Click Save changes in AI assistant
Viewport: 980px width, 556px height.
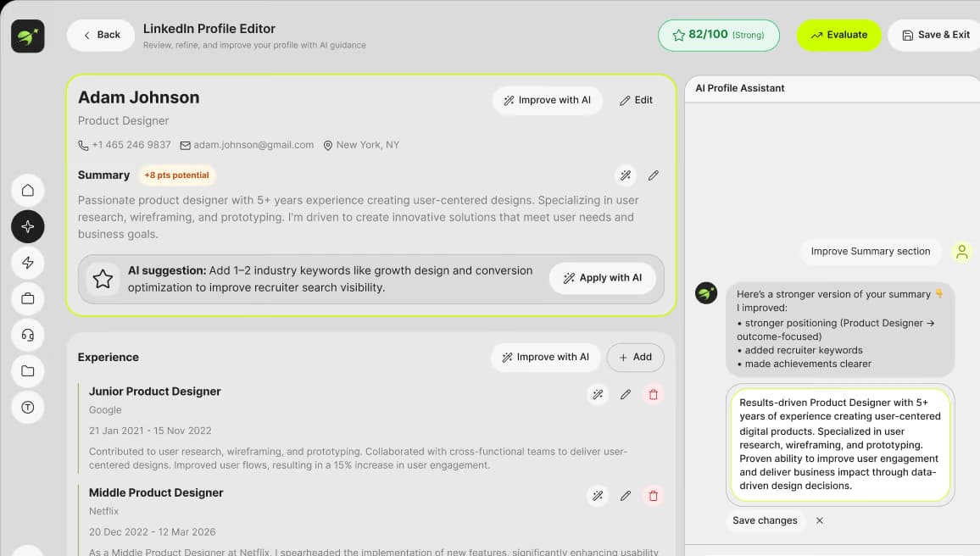point(765,520)
